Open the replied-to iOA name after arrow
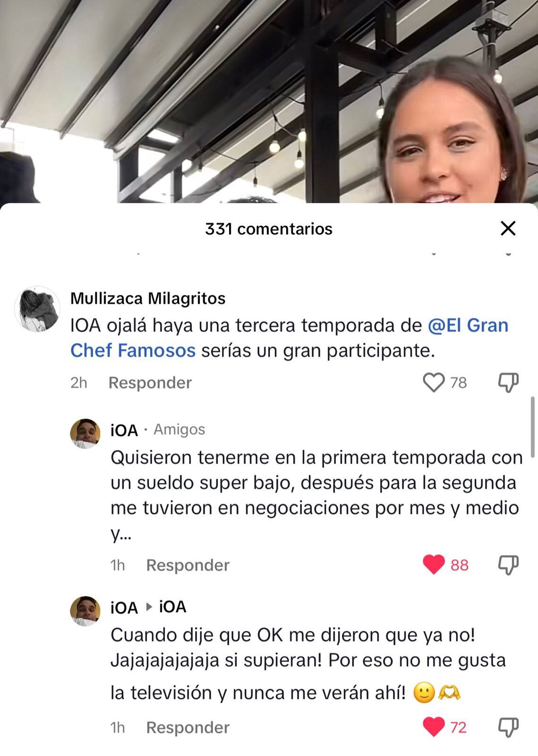The height and width of the screenshot is (756, 538). [172, 607]
